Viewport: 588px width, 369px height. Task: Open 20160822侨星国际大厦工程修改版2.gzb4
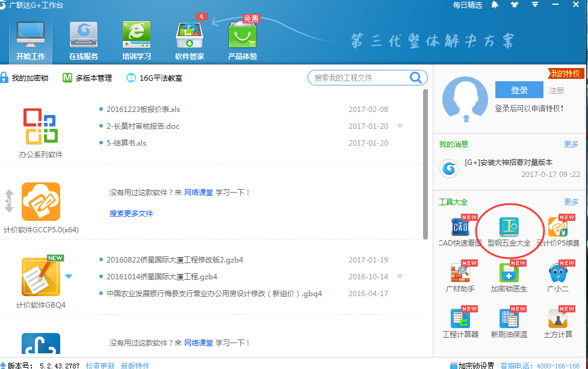click(x=175, y=260)
